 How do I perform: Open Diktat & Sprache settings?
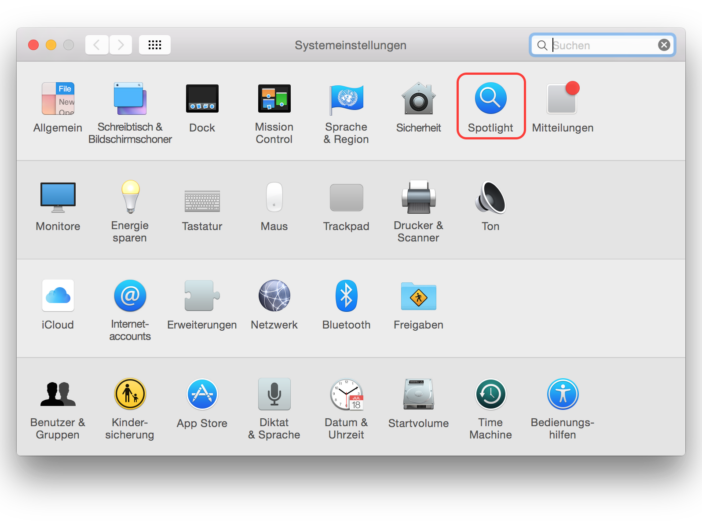[x=274, y=408]
